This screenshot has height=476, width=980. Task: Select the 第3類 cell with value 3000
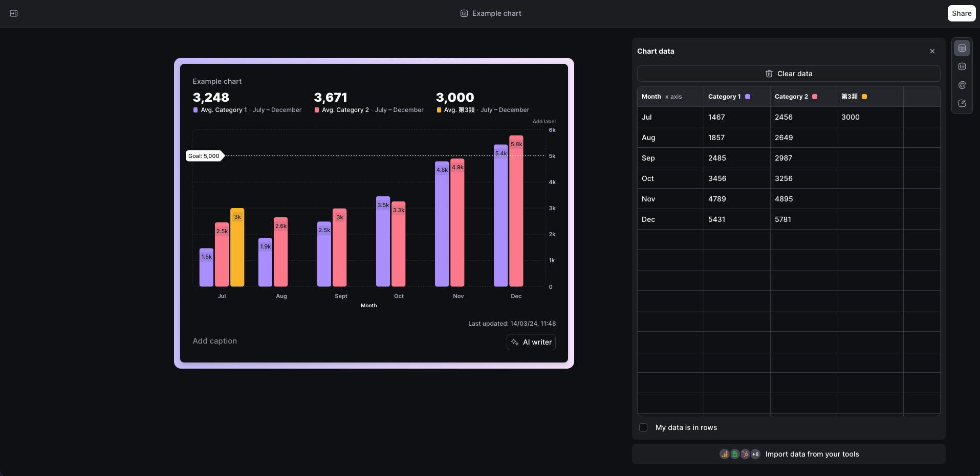[x=870, y=117]
